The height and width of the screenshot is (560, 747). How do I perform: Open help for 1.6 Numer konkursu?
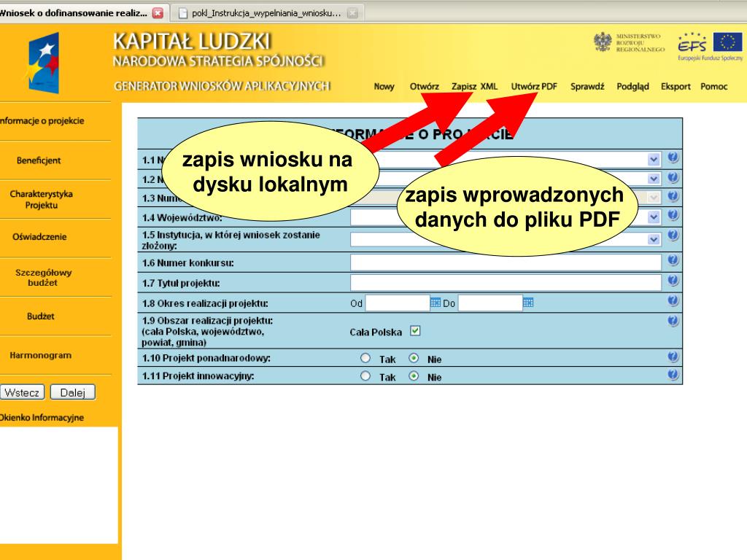pyautogui.click(x=673, y=260)
